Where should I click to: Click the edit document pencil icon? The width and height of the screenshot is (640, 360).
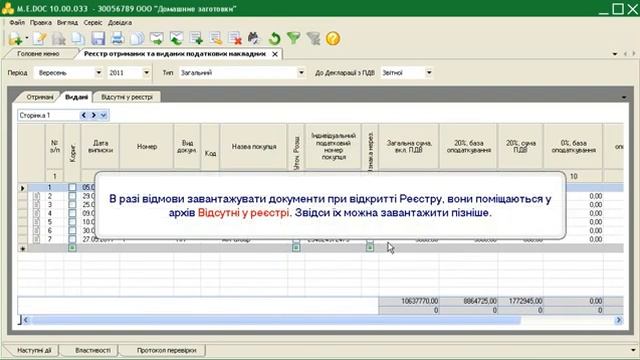tap(40, 39)
